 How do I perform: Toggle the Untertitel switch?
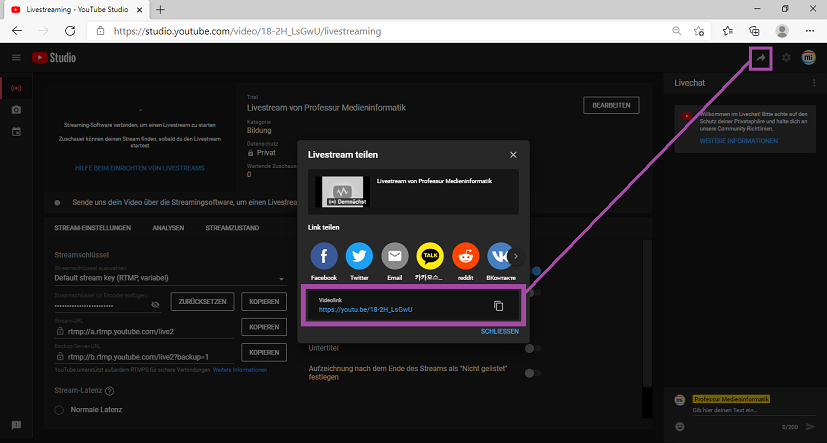533,348
